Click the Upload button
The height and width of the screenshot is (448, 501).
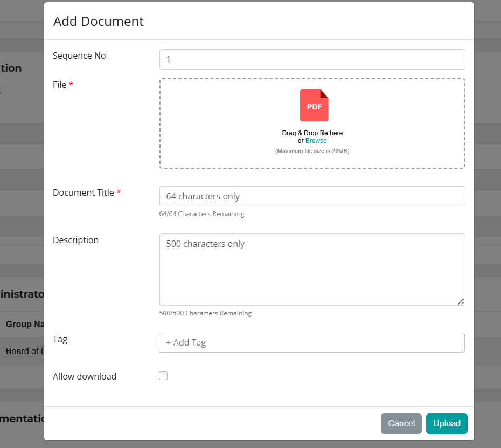(x=447, y=423)
